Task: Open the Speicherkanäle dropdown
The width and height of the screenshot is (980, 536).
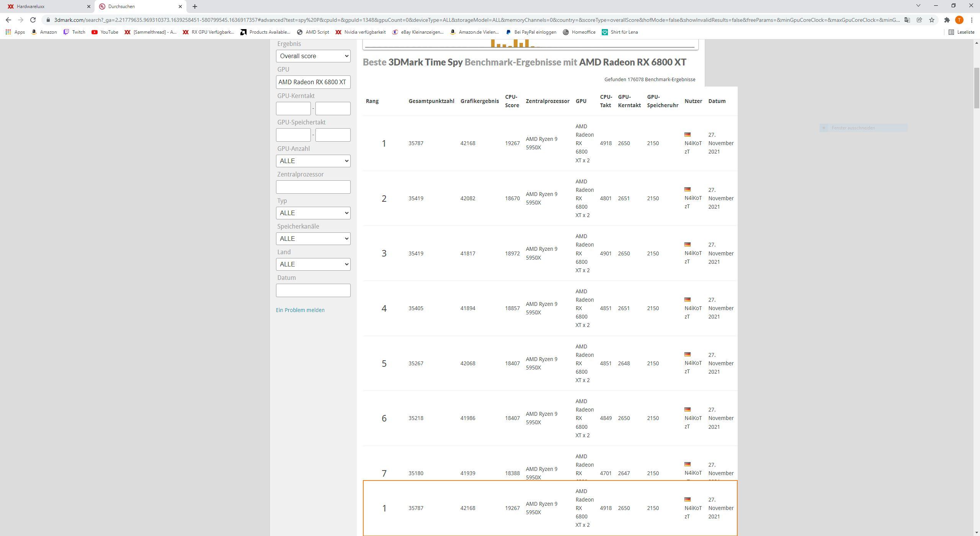Action: (x=313, y=239)
